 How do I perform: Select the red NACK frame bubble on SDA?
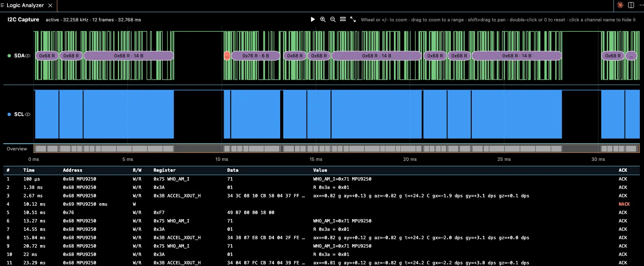[x=227, y=56]
